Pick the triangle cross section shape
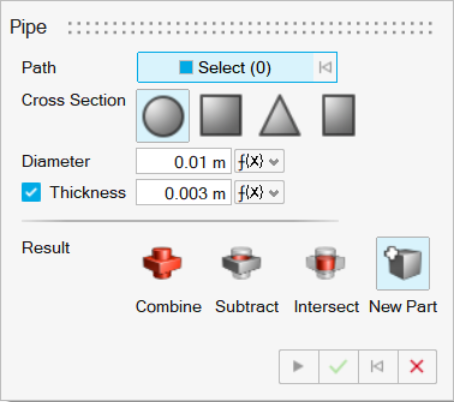454x402 pixels. 280,115
